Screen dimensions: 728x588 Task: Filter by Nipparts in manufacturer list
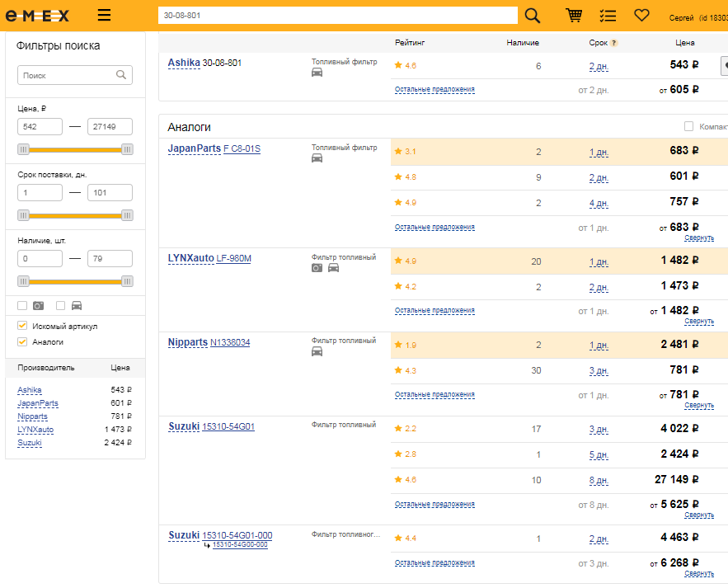(x=32, y=416)
